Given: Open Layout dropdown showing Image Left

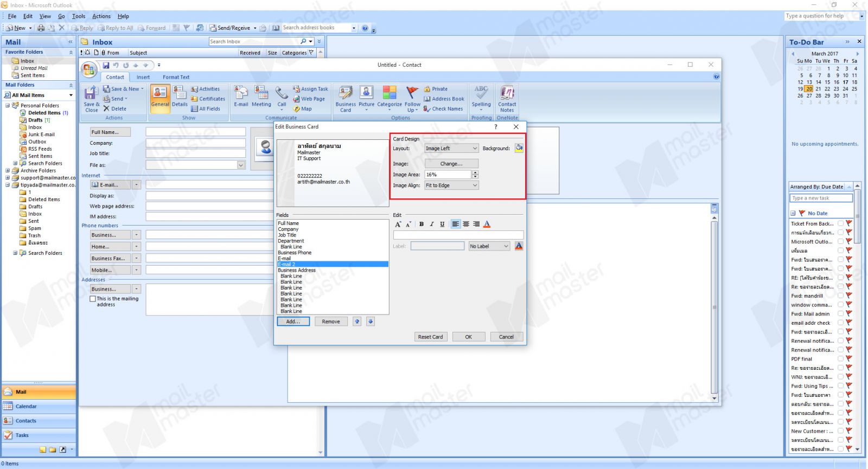Looking at the screenshot, I should tap(451, 148).
